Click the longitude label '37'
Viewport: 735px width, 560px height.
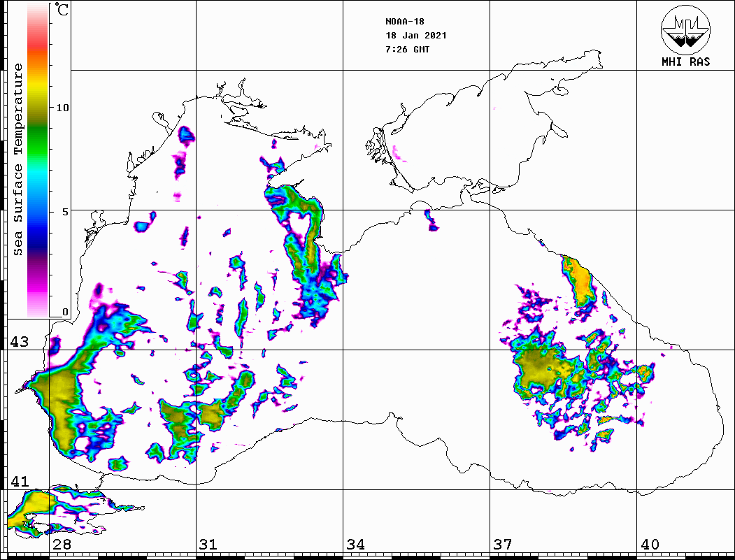[503, 544]
